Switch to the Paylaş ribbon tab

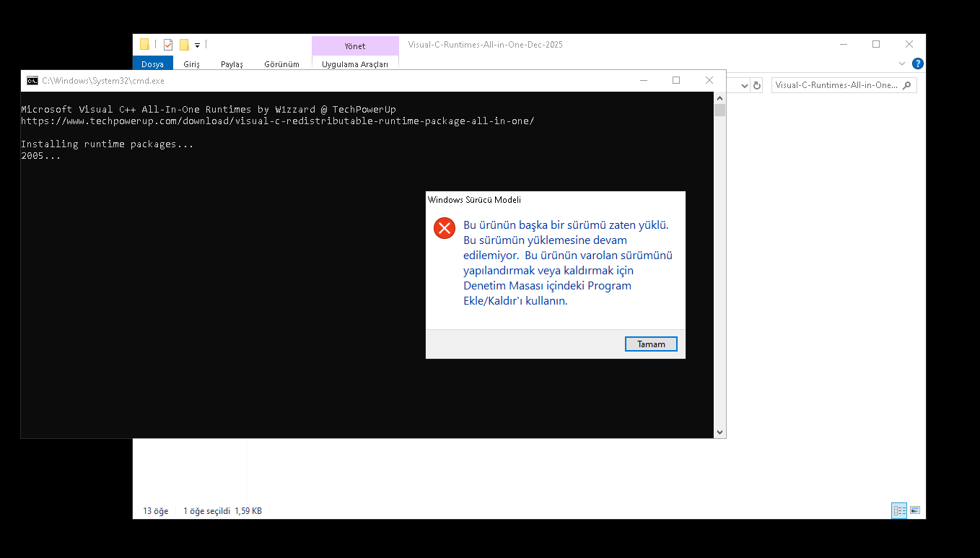point(232,64)
